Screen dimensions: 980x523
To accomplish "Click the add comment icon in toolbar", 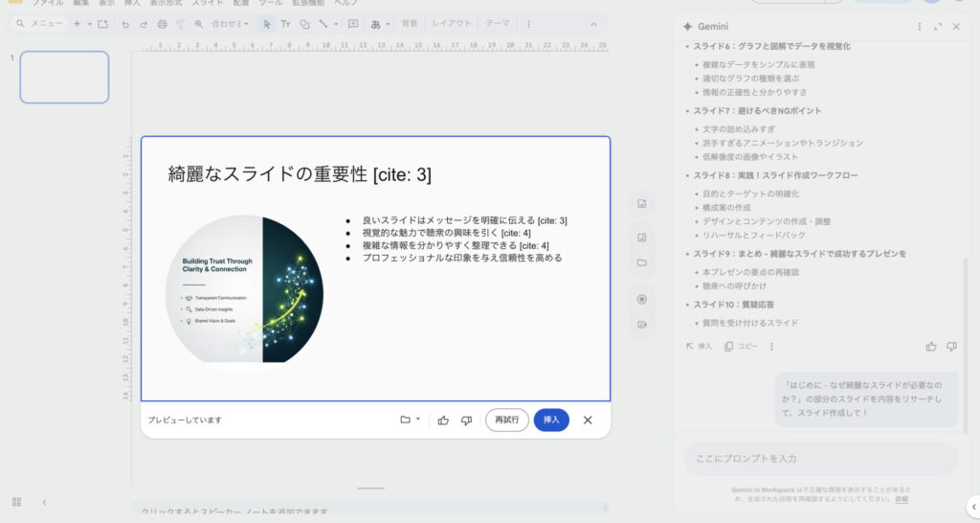I will 353,23.
